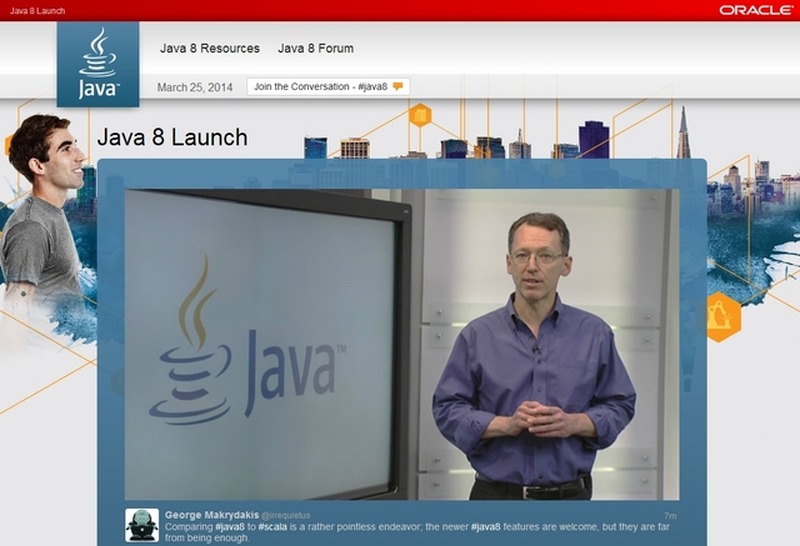This screenshot has height=546, width=800.
Task: Click the 7m timestamp on the tweet
Action: (670, 516)
